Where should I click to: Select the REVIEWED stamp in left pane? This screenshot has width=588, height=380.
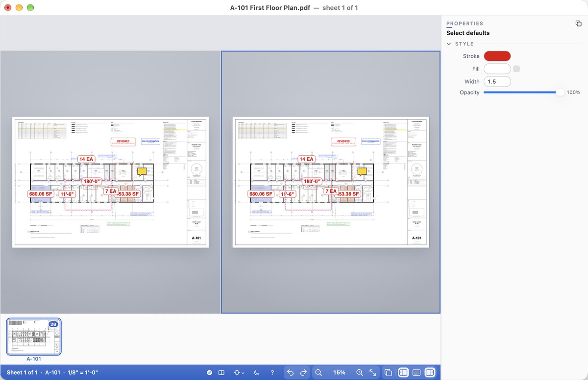[123, 142]
